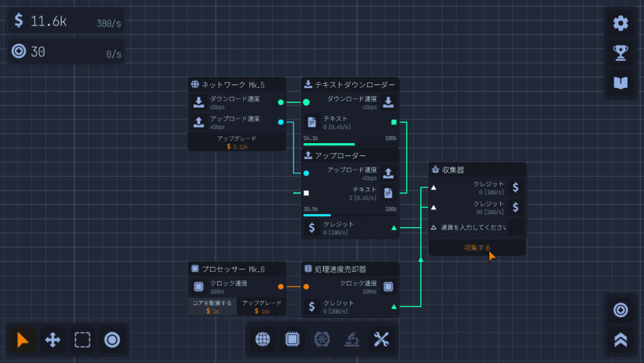Click コアを配置する for $1m
The width and height of the screenshot is (644, 363).
click(x=212, y=306)
